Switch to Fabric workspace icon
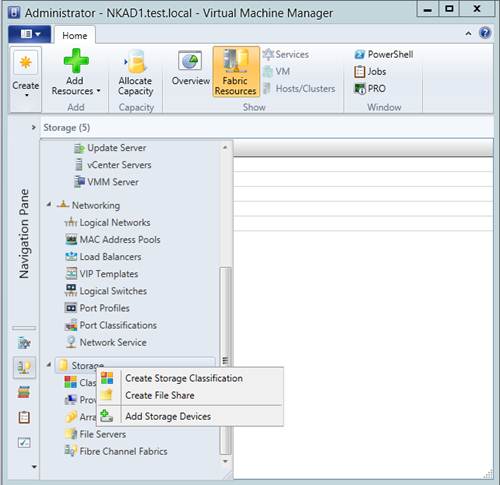 coord(24,367)
